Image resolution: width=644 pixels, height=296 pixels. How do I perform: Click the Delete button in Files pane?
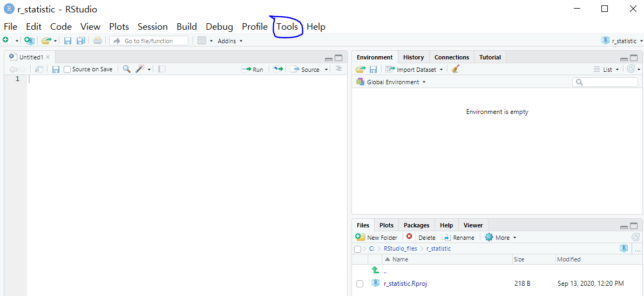(421, 237)
